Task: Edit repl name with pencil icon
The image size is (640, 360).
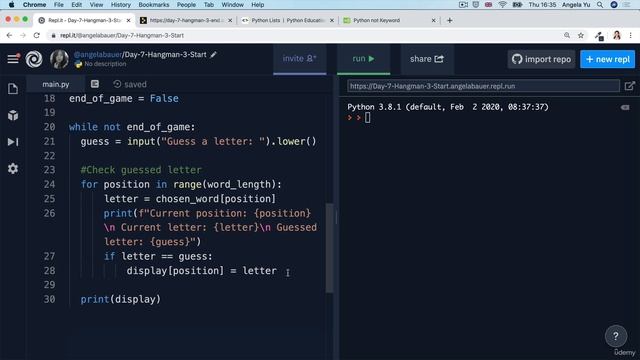Action: click(213, 55)
